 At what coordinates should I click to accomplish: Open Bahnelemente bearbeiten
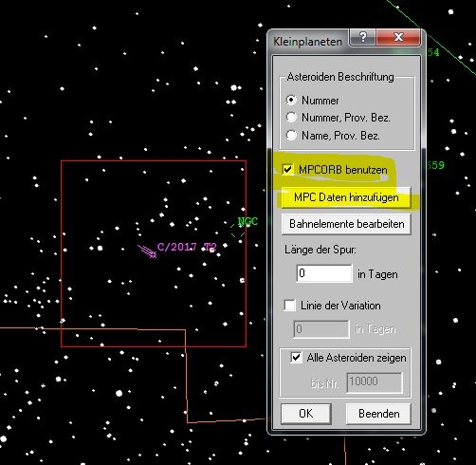pyautogui.click(x=346, y=224)
